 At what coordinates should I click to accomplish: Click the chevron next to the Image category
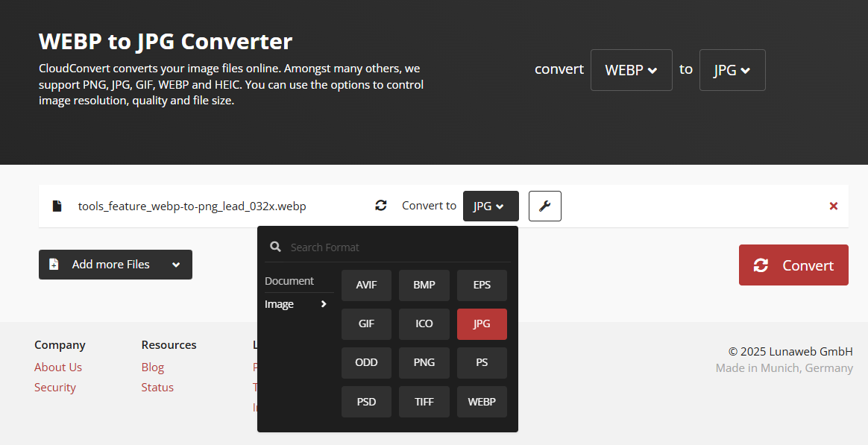tap(324, 304)
